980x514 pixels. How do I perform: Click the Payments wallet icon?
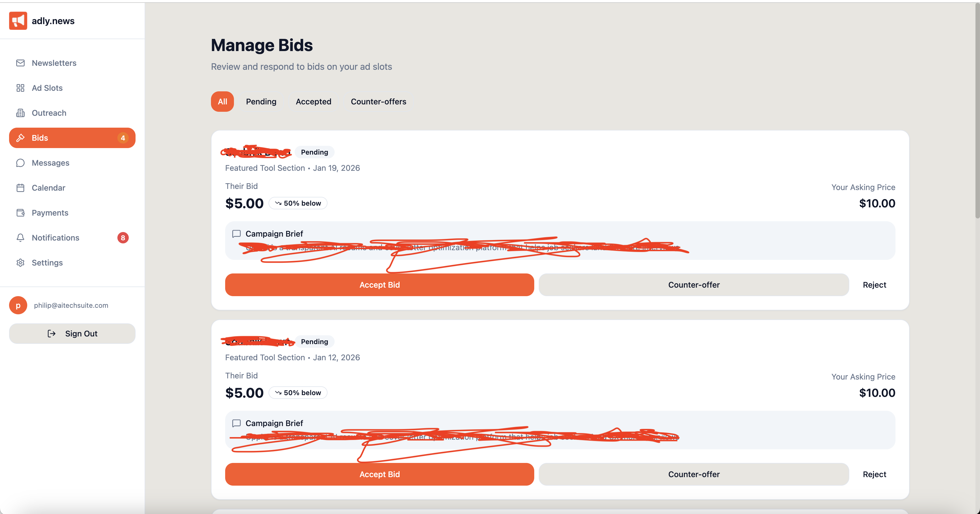20,213
